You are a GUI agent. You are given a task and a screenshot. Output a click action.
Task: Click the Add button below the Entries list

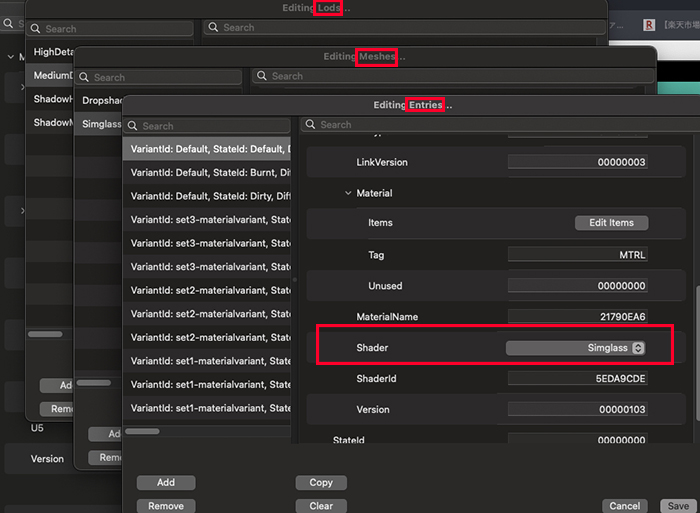(x=166, y=482)
